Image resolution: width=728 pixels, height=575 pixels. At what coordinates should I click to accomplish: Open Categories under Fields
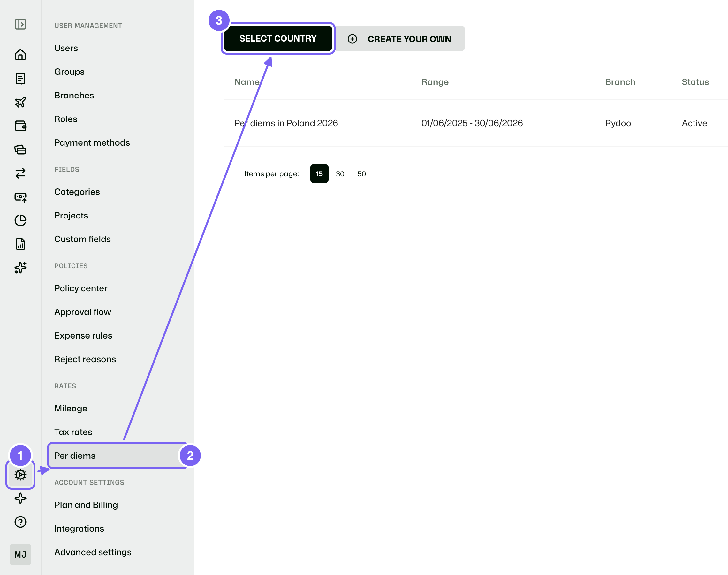coord(77,192)
